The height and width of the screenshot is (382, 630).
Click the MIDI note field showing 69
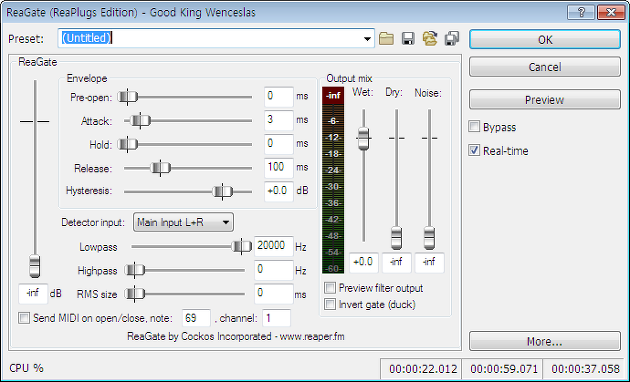[196, 318]
